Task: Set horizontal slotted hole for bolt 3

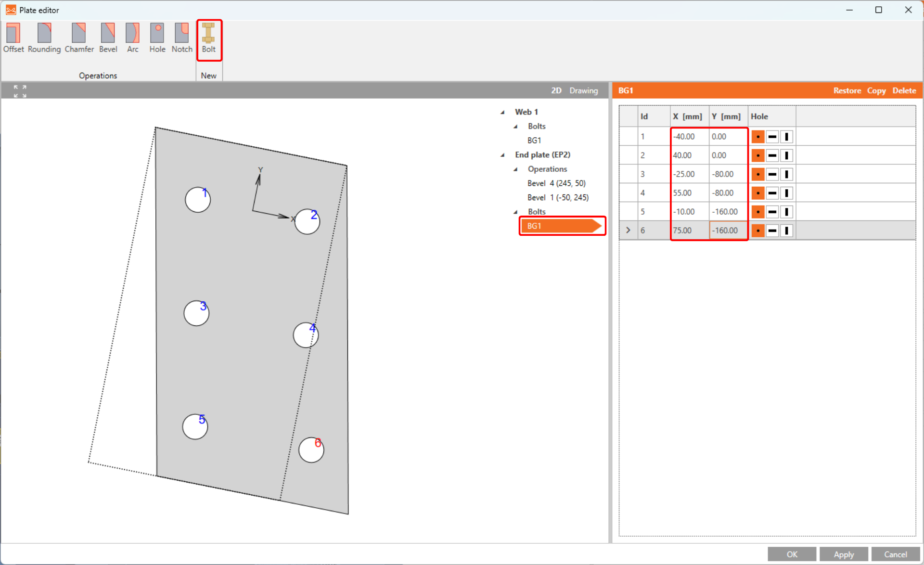Action: click(x=772, y=174)
